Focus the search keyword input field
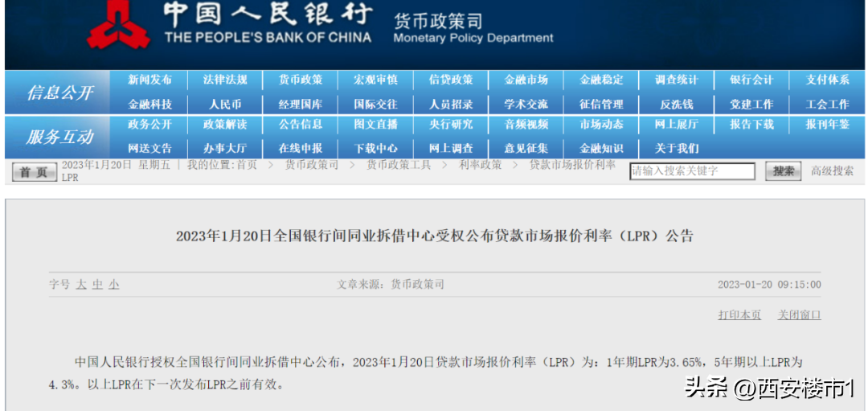This screenshot has width=868, height=411. tap(693, 171)
